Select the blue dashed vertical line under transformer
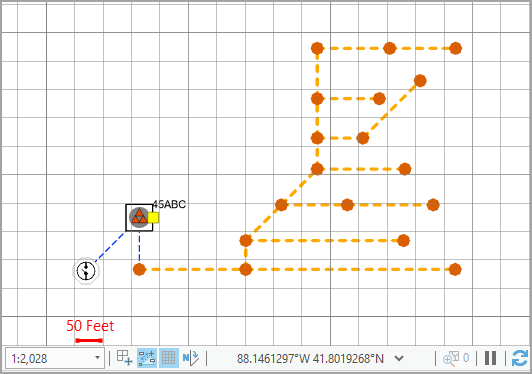The height and width of the screenshot is (374, 532). [139, 247]
